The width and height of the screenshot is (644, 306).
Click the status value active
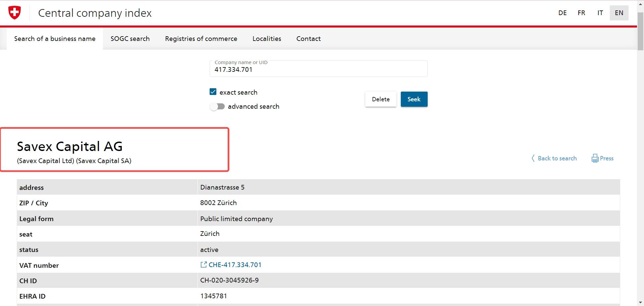click(209, 250)
